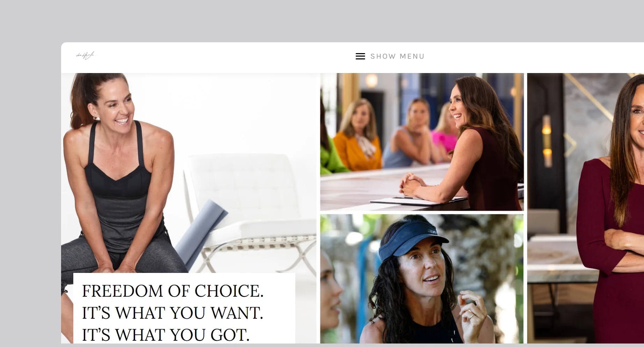Open the SHOW MENU text label
The image size is (644, 347).
tap(397, 56)
